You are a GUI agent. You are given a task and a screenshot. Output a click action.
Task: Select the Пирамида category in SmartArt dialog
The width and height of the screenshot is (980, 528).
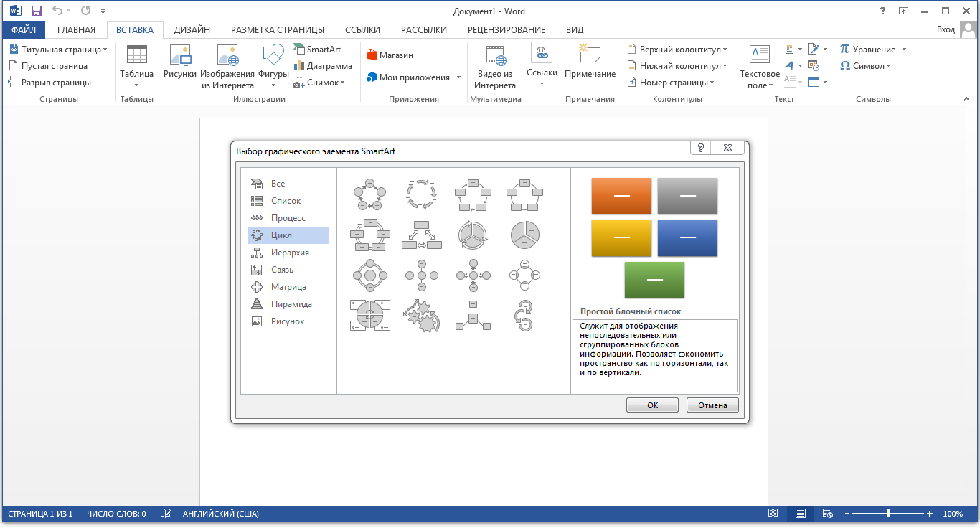tap(290, 303)
